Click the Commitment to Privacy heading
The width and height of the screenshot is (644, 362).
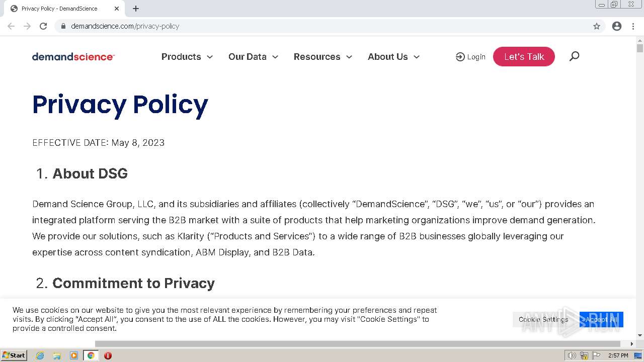click(133, 283)
